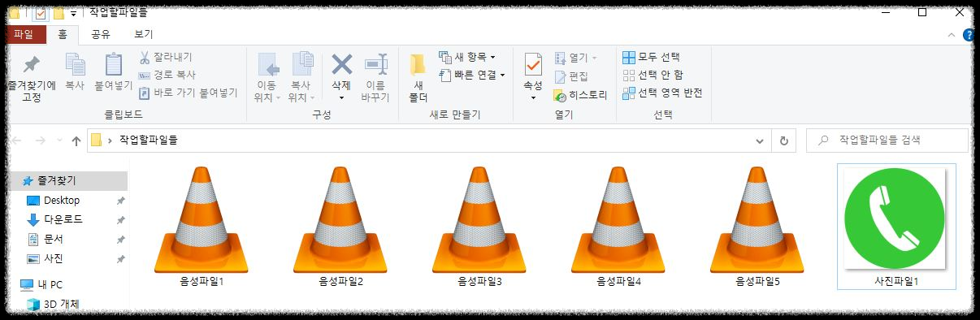Open the 새 항목 dropdown
The height and width of the screenshot is (320, 980).
pyautogui.click(x=467, y=57)
